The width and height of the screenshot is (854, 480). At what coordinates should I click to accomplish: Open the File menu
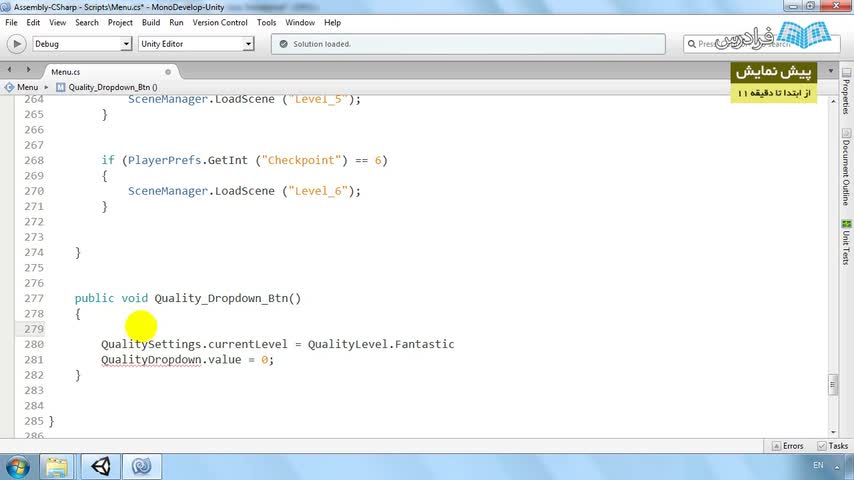click(11, 23)
